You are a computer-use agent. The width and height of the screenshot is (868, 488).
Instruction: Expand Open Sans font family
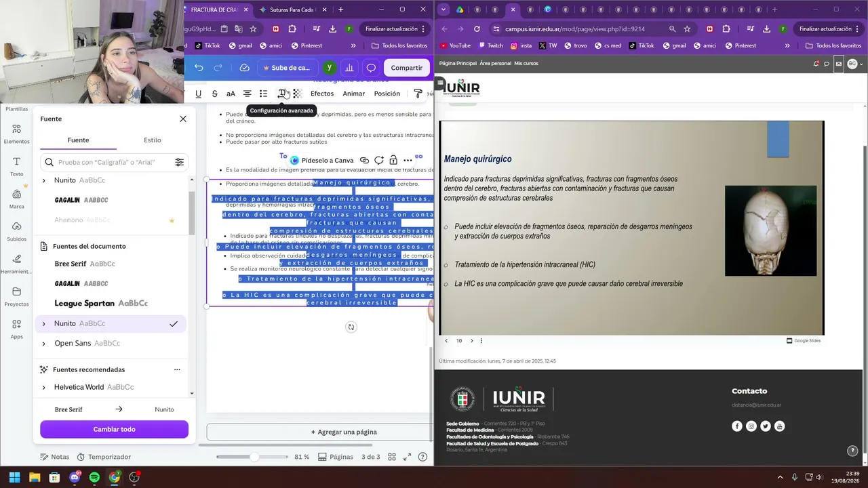click(44, 343)
